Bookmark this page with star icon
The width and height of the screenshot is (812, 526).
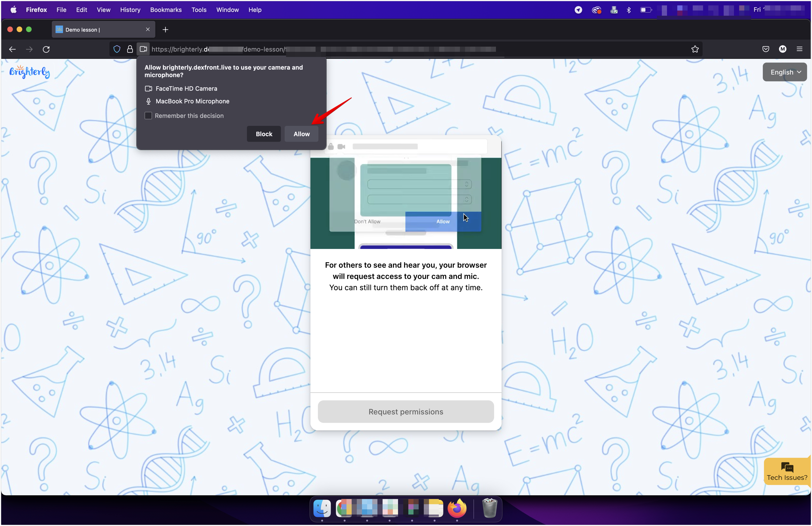(x=695, y=49)
